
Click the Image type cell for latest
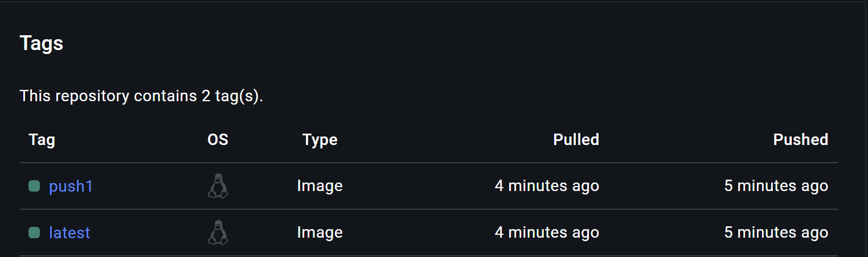(320, 233)
